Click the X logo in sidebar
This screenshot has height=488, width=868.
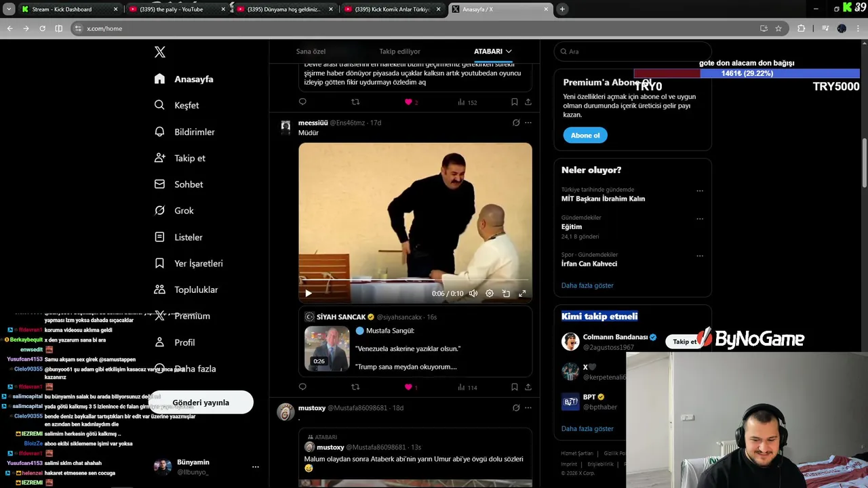[159, 52]
